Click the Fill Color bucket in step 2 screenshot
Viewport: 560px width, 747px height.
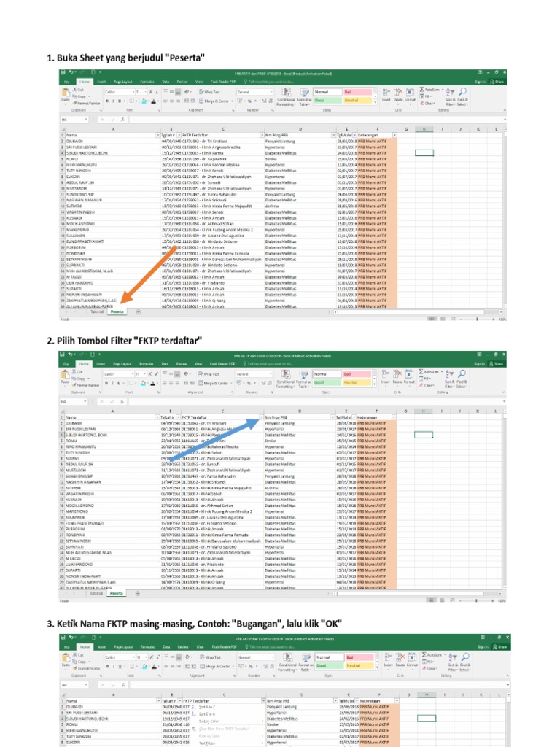tap(144, 383)
